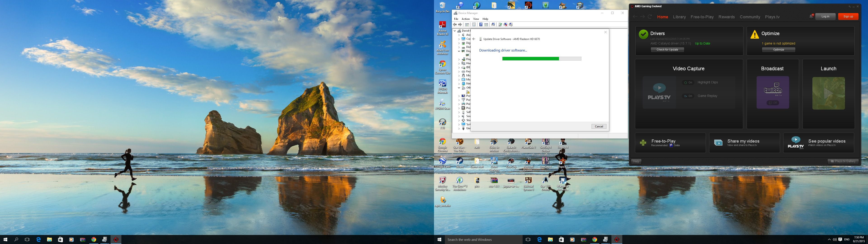Open the Avast Free Antivirus desktop icon
This screenshot has height=244, width=868.
[442, 48]
